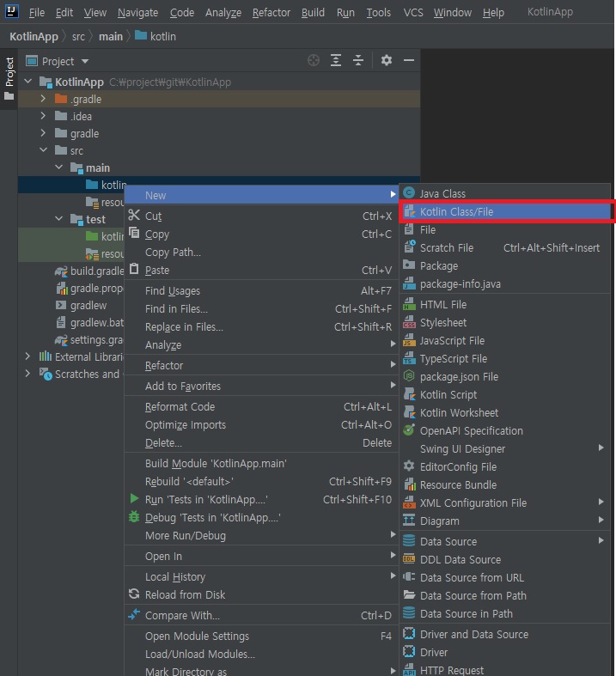Click the package.json File icon

click(409, 376)
